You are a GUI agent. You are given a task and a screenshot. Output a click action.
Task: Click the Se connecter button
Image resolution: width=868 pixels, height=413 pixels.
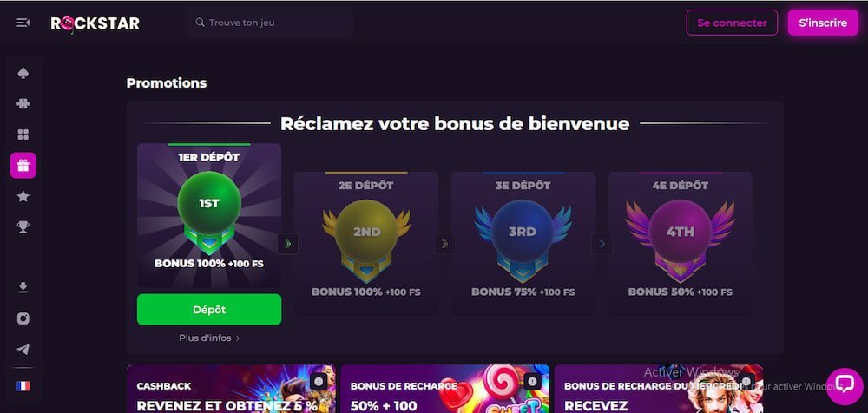coord(732,23)
